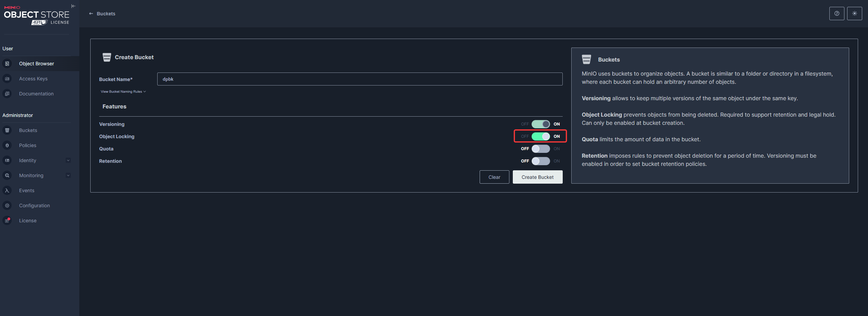Click the Access Keys sidebar icon
The image size is (868, 316).
click(7, 79)
